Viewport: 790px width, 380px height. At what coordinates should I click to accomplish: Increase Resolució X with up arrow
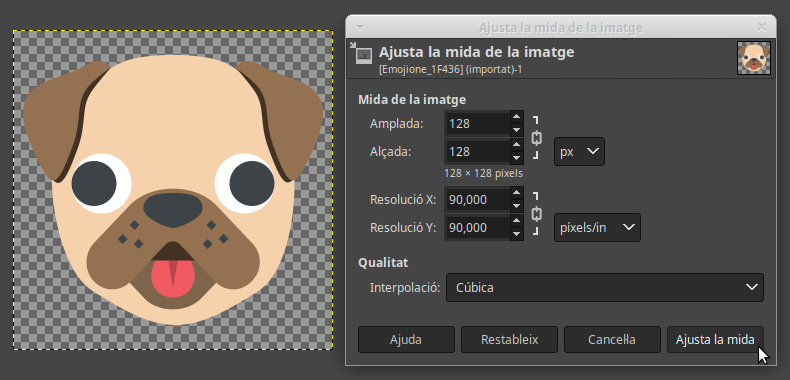coord(516,193)
